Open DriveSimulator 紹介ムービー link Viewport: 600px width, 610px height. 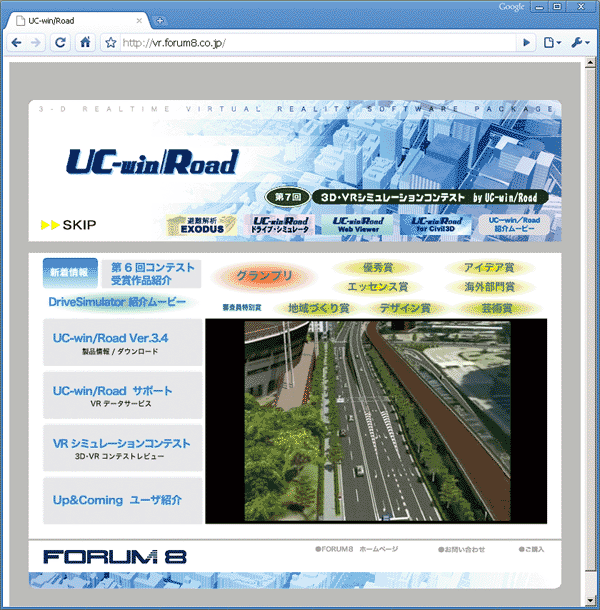[117, 302]
